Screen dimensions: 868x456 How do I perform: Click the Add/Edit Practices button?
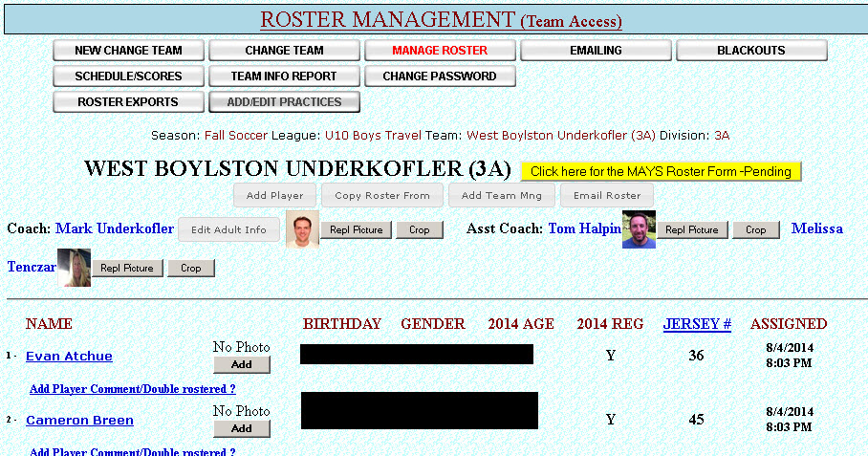[x=284, y=102]
